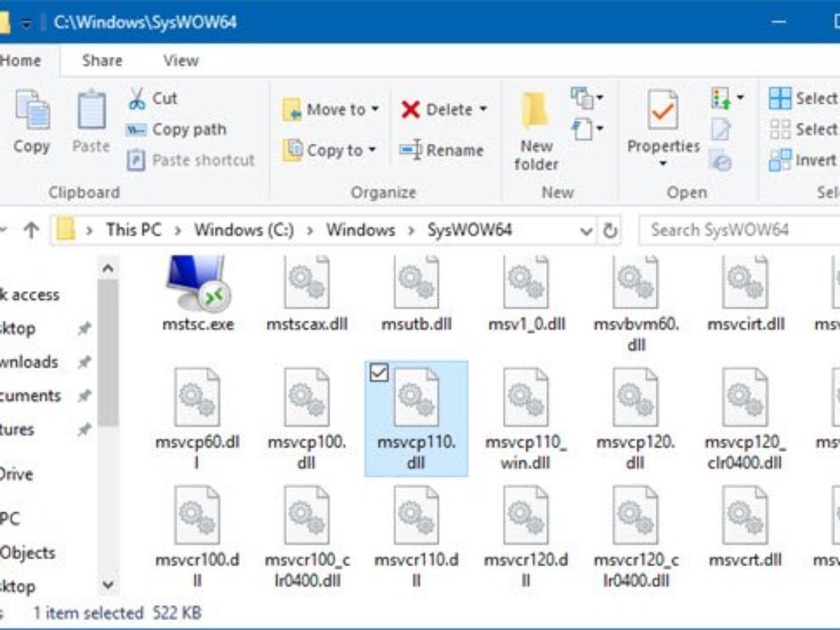840x630 pixels.
Task: Select the msvcr100.dll file
Action: 197,536
